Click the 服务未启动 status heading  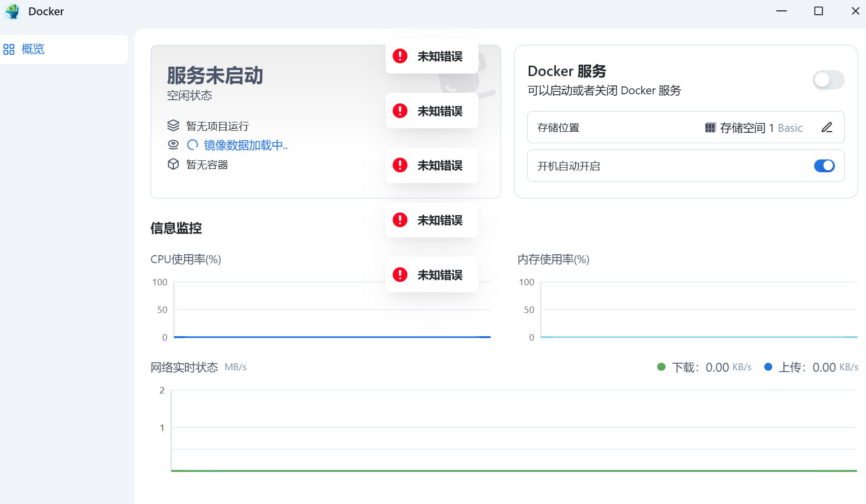(x=215, y=76)
